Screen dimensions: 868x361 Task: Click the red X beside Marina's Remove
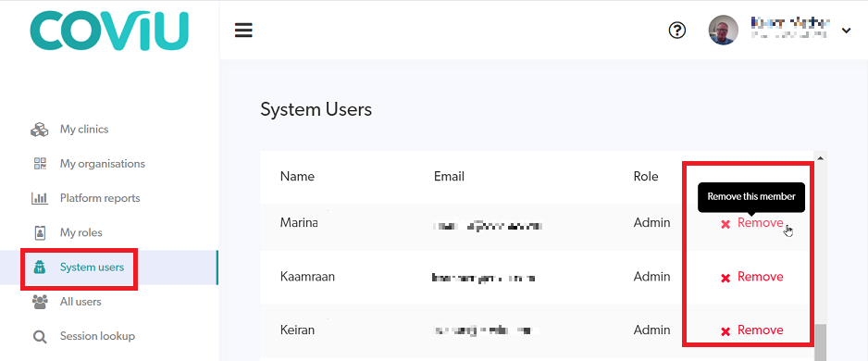[x=725, y=224]
